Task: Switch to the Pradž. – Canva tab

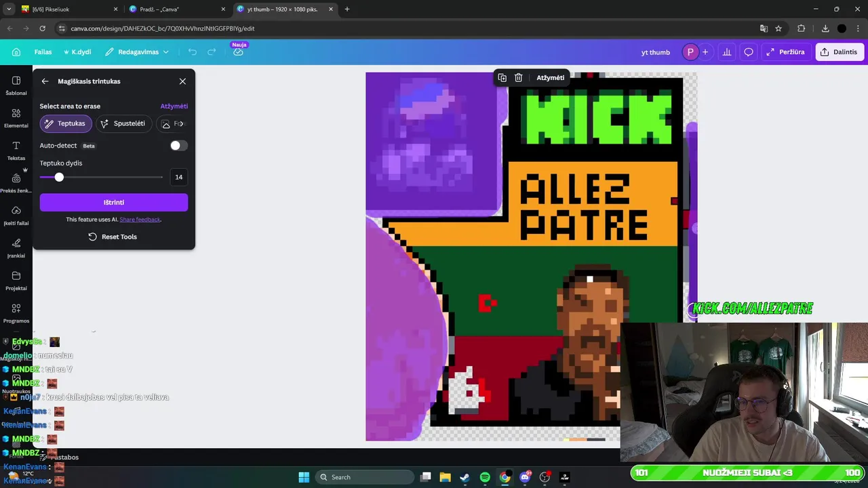Action: (176, 9)
